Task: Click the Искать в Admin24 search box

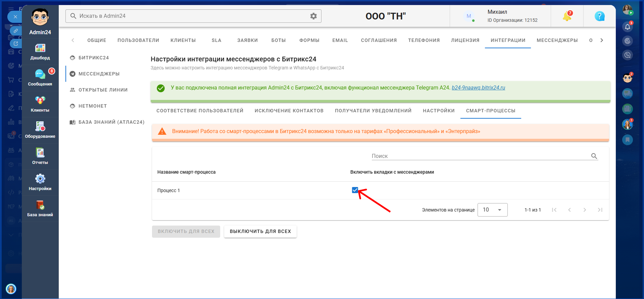Action: [193, 16]
